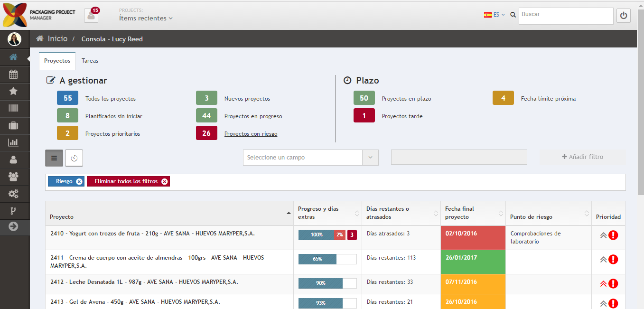Select the Proyectos tab
The height and width of the screenshot is (309, 644).
[57, 61]
